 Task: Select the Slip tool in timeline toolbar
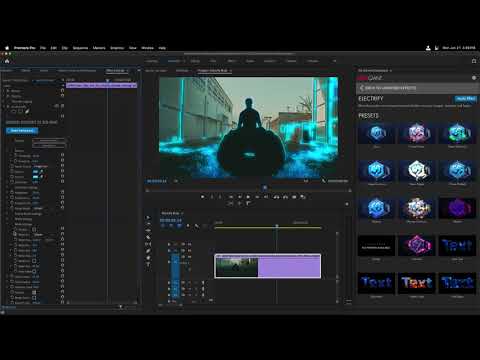point(148,244)
